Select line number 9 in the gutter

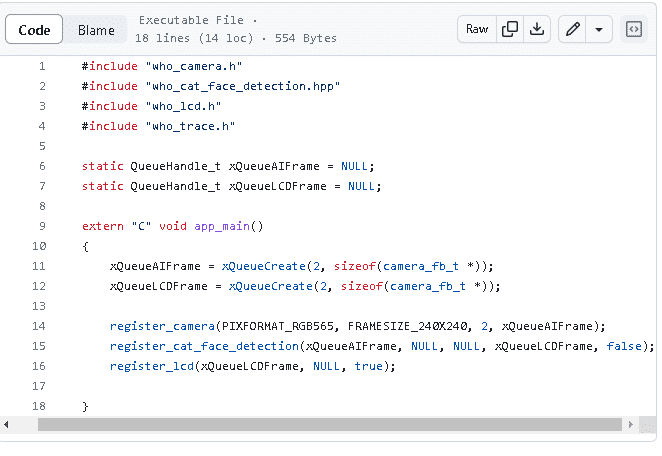pyautogui.click(x=41, y=226)
